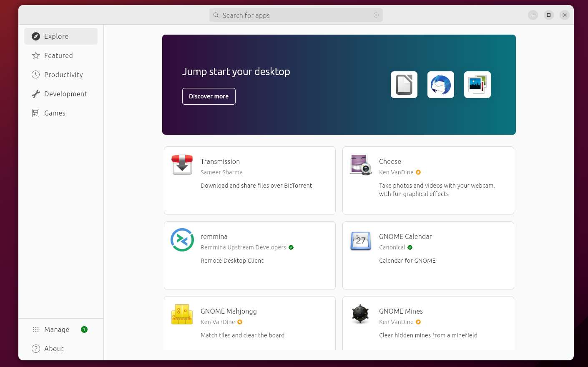Close the app store window
588x367 pixels.
pos(565,15)
